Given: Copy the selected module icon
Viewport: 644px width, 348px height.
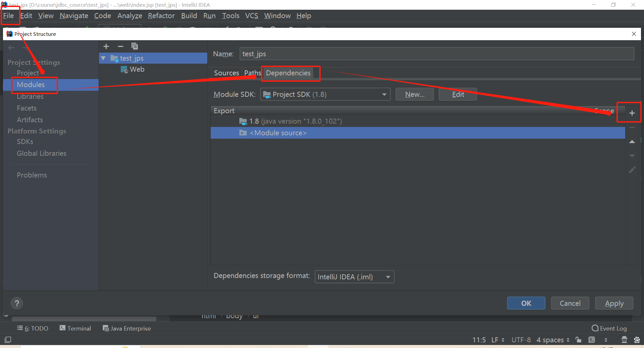Looking at the screenshot, I should pyautogui.click(x=135, y=46).
